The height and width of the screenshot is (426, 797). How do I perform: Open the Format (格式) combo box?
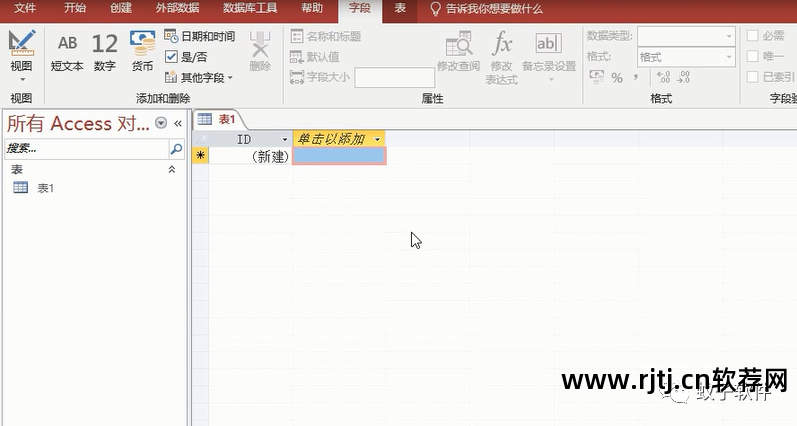pos(686,57)
